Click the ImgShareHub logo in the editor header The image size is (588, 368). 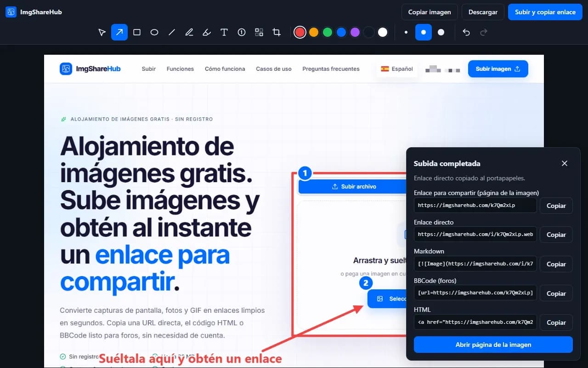(x=34, y=12)
